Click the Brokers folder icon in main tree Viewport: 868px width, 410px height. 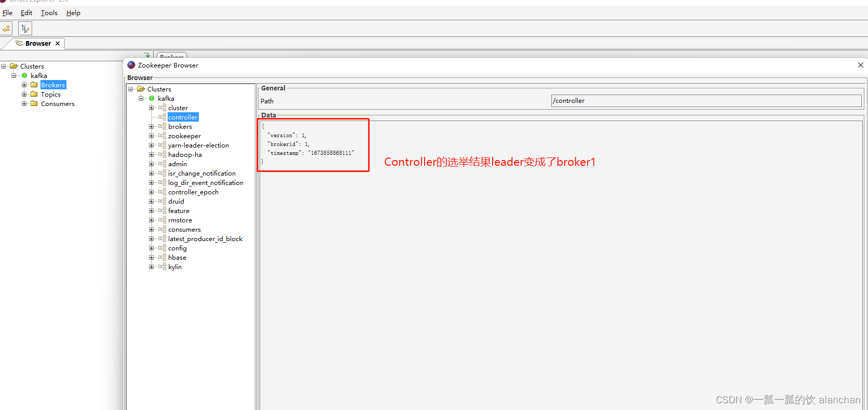pyautogui.click(x=34, y=85)
